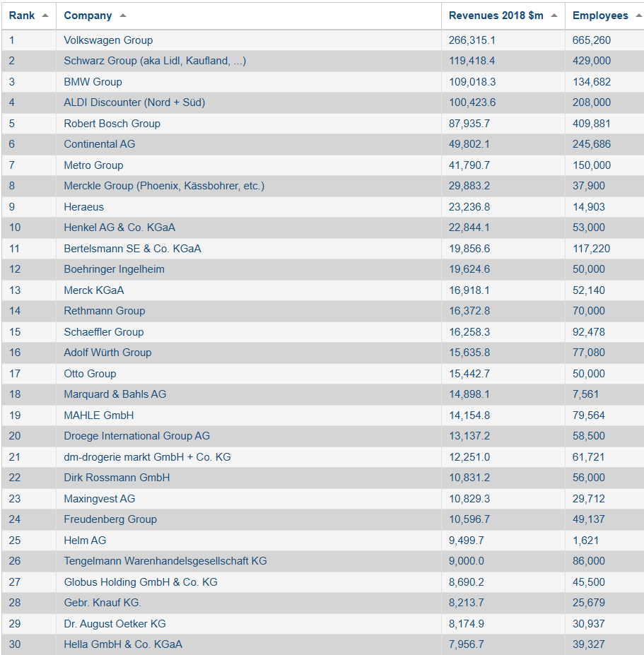
Task: Click Hella GmbH & Co. KGaA
Action: pos(123,644)
